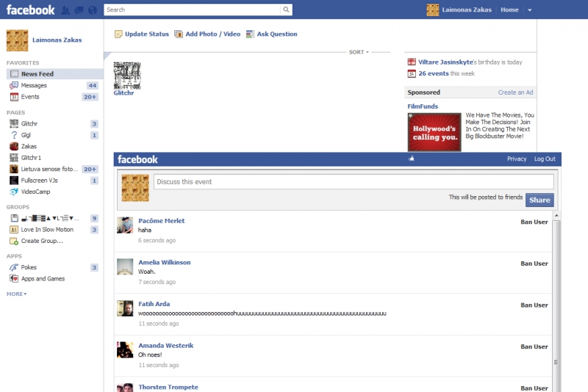This screenshot has height=392, width=588.
Task: Open the SORT dropdown
Action: (x=359, y=52)
